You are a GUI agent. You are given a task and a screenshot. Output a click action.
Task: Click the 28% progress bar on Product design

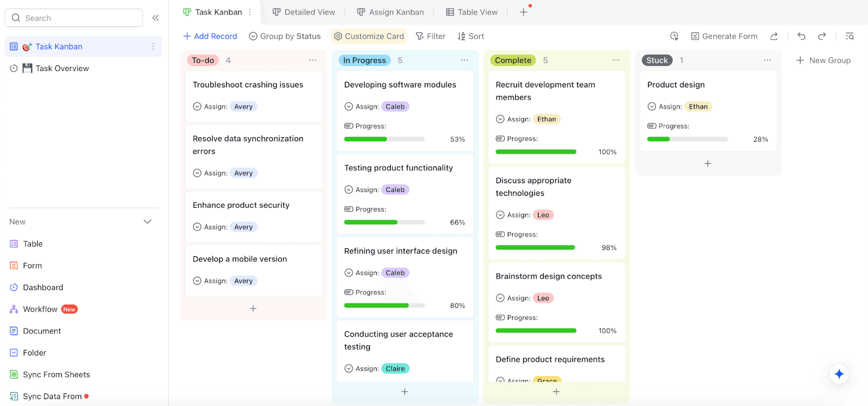click(x=688, y=139)
